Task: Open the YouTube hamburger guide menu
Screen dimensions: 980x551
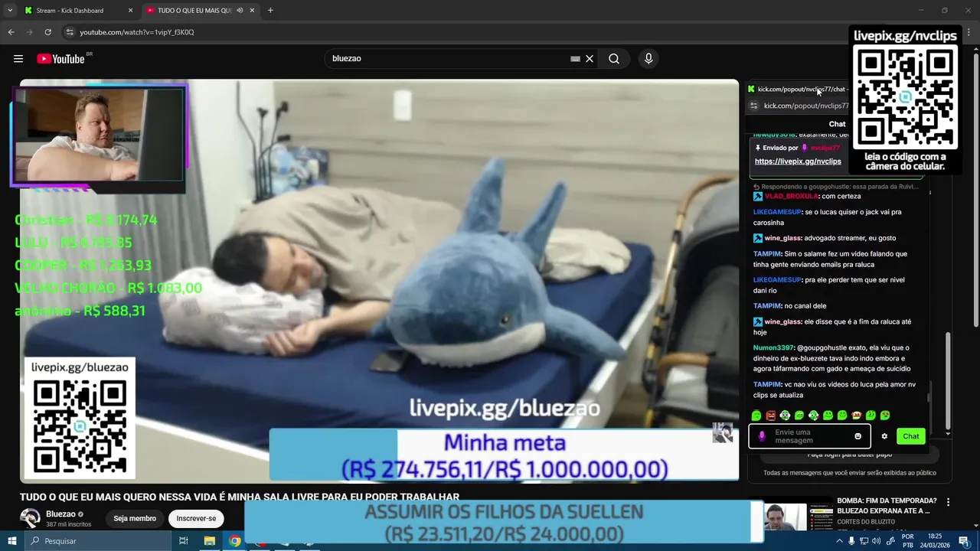Action: pyautogui.click(x=18, y=59)
